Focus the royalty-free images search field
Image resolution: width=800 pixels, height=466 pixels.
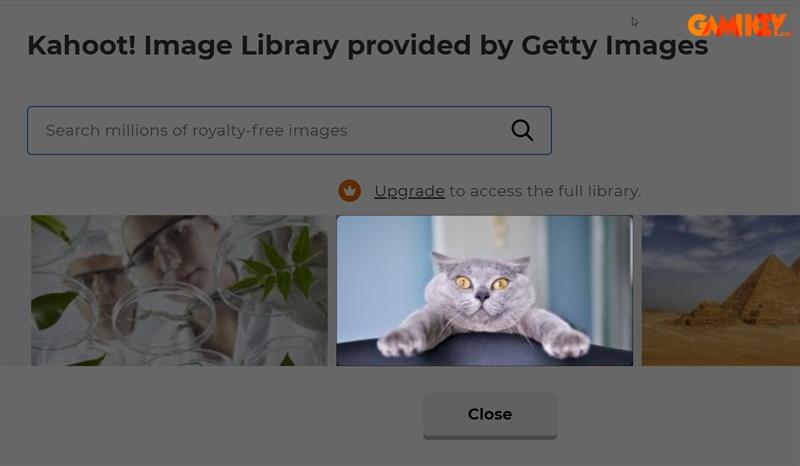pos(289,131)
